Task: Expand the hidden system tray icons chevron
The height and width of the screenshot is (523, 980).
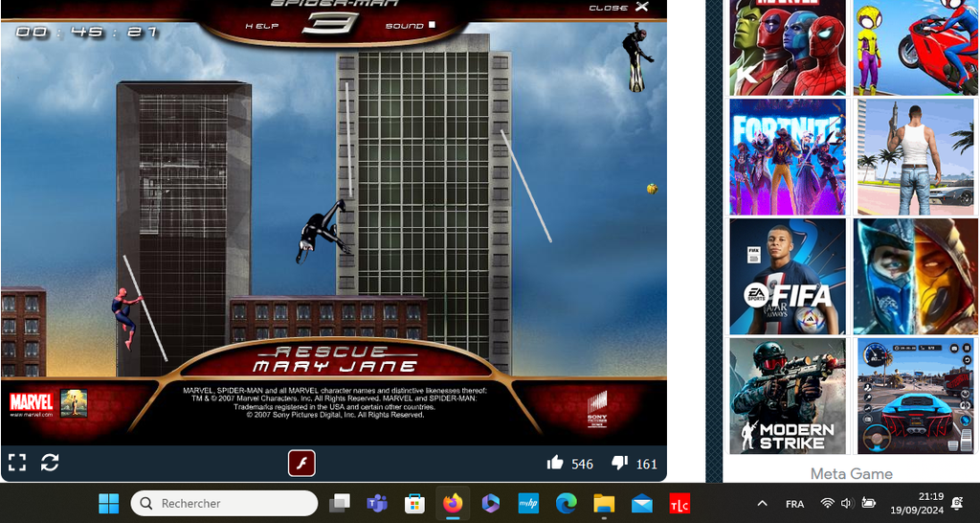Action: [x=762, y=503]
